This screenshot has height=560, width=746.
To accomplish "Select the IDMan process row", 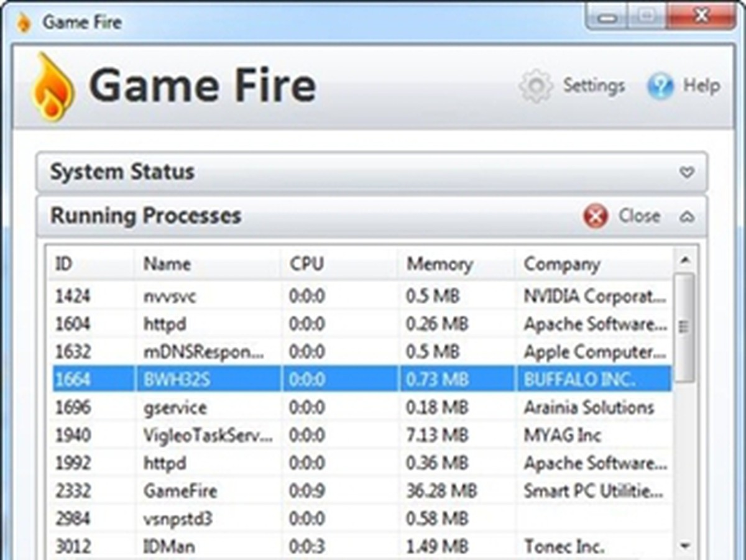I will 361,547.
